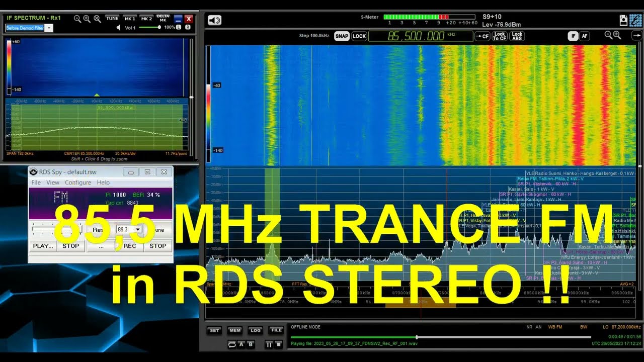This screenshot has width=644, height=362.
Task: Switch spectrum view to AF
Action: tap(584, 36)
